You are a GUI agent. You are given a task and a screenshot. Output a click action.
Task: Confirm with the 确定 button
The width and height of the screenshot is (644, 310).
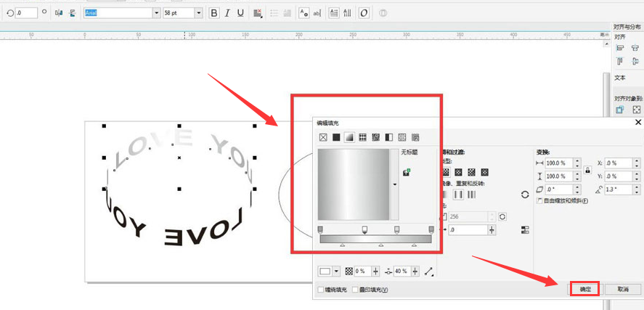click(x=585, y=289)
